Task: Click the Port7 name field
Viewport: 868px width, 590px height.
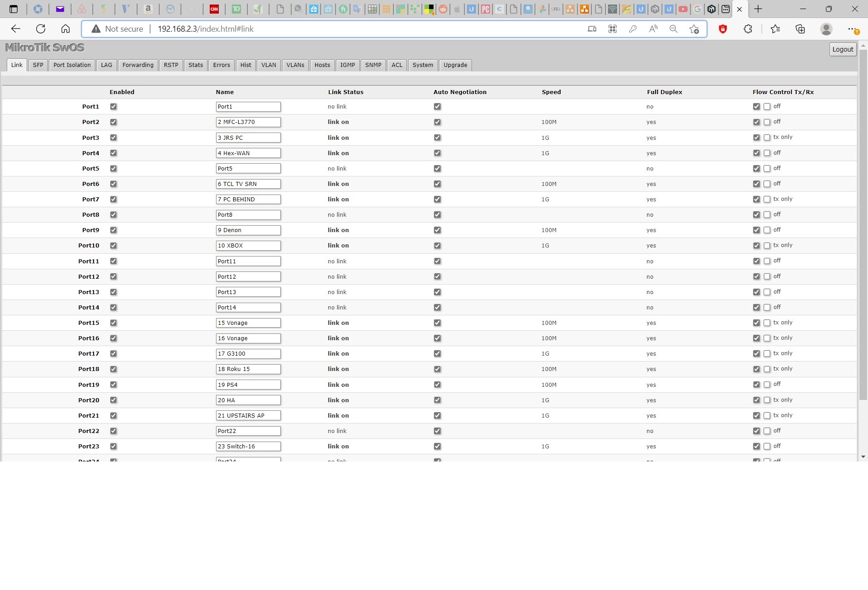Action: (x=248, y=200)
